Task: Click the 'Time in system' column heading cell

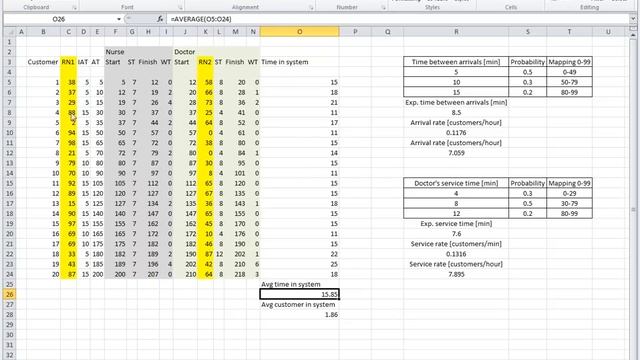Action: (300, 62)
